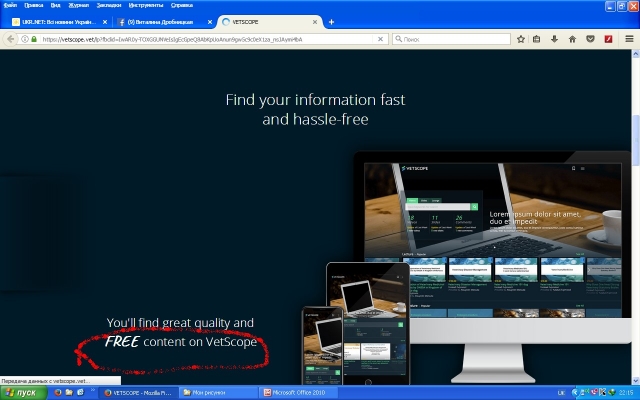The width and height of the screenshot is (640, 400).
Task: Click "You'll find great quality and" text
Action: click(180, 322)
